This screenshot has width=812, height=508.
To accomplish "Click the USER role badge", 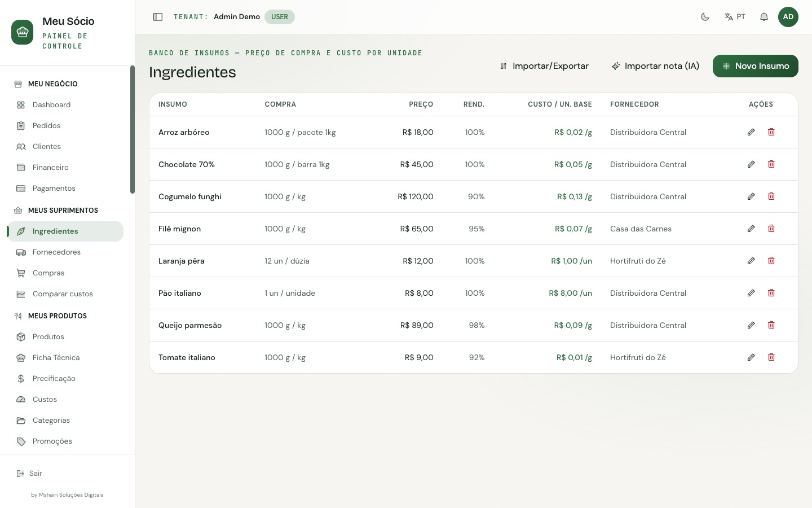I will [x=280, y=17].
